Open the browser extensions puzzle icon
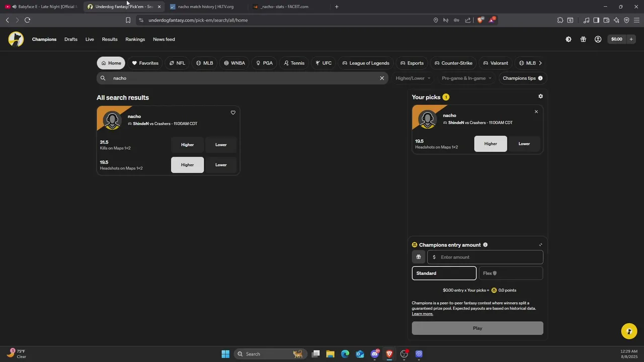Image resolution: width=644 pixels, height=362 pixels. pyautogui.click(x=560, y=20)
